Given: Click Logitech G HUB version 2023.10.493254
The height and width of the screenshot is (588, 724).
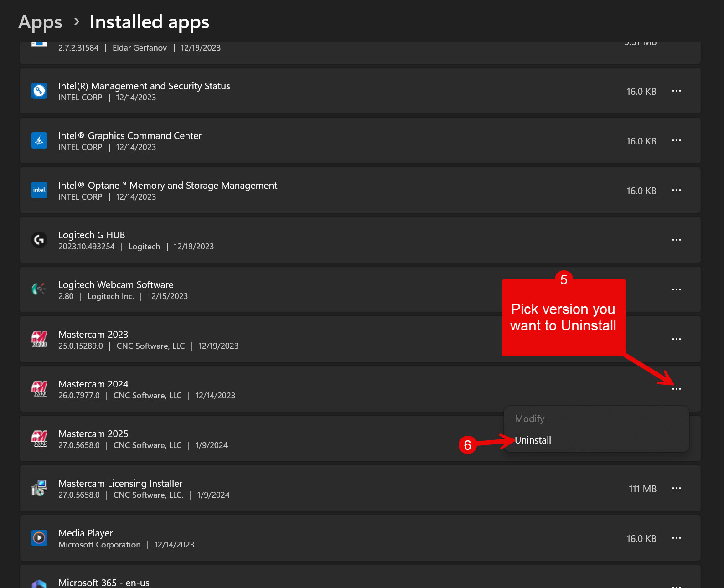Looking at the screenshot, I should [x=87, y=247].
